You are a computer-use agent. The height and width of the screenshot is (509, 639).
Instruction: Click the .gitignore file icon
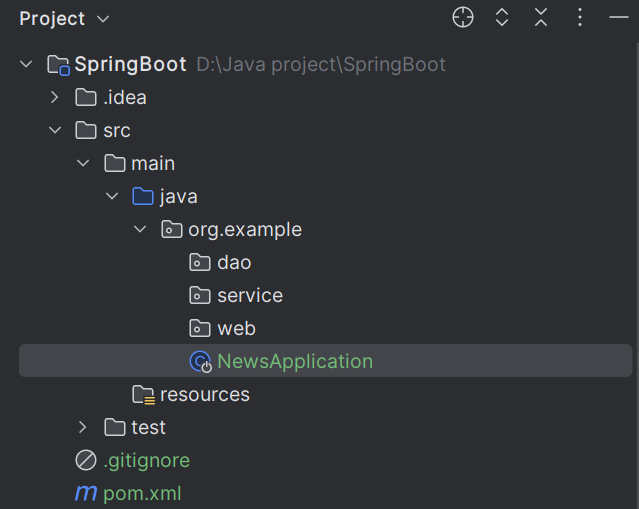point(86,461)
